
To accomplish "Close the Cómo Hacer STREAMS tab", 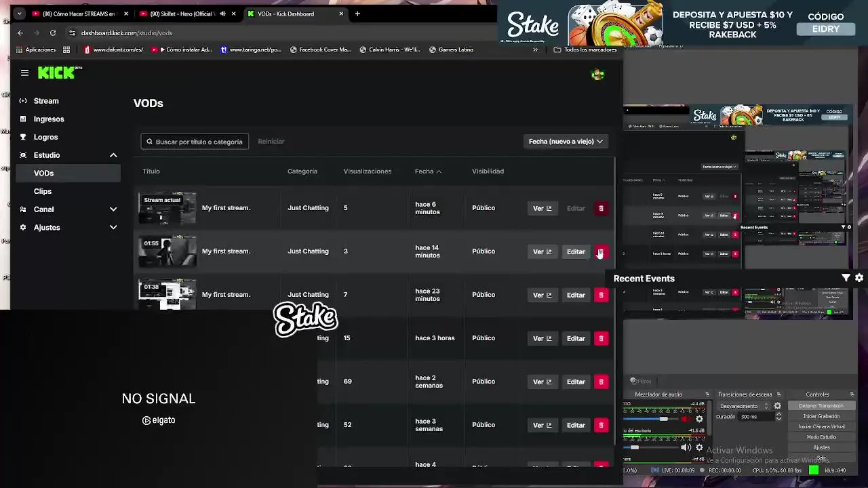I will click(x=125, y=14).
